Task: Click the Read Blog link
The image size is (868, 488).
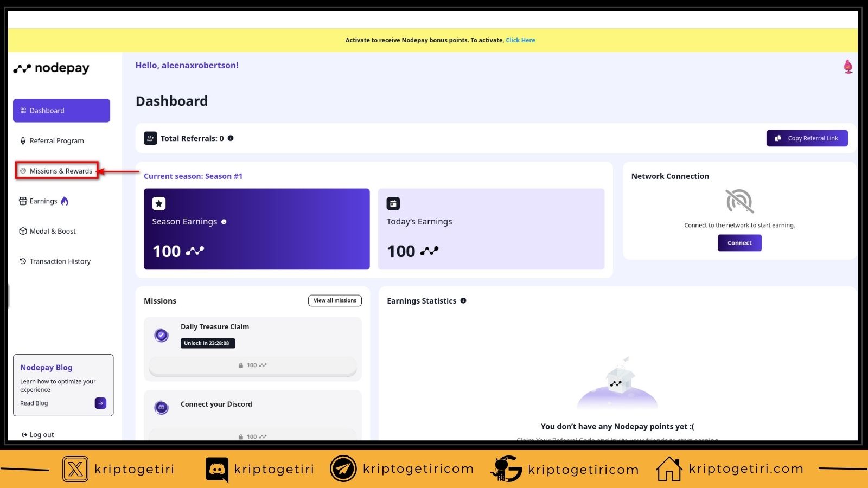Action: 34,403
